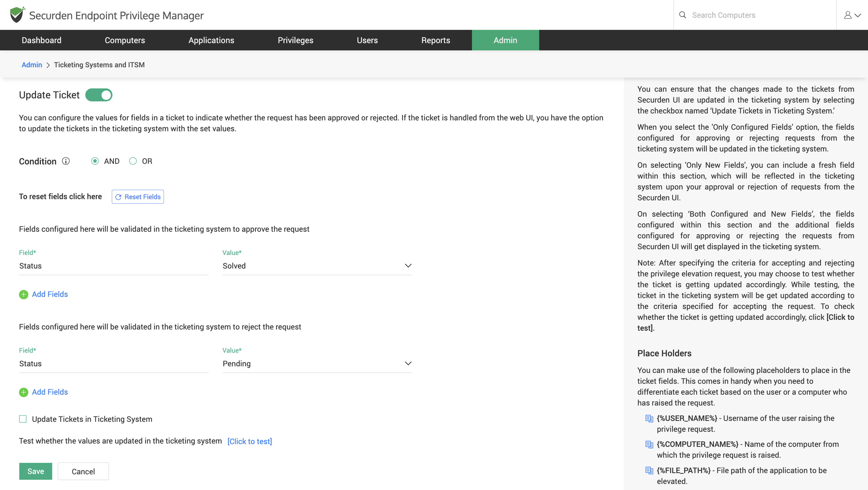Check Update Tickets in Ticketing System
Screen dimensions: 868x490
(23, 419)
